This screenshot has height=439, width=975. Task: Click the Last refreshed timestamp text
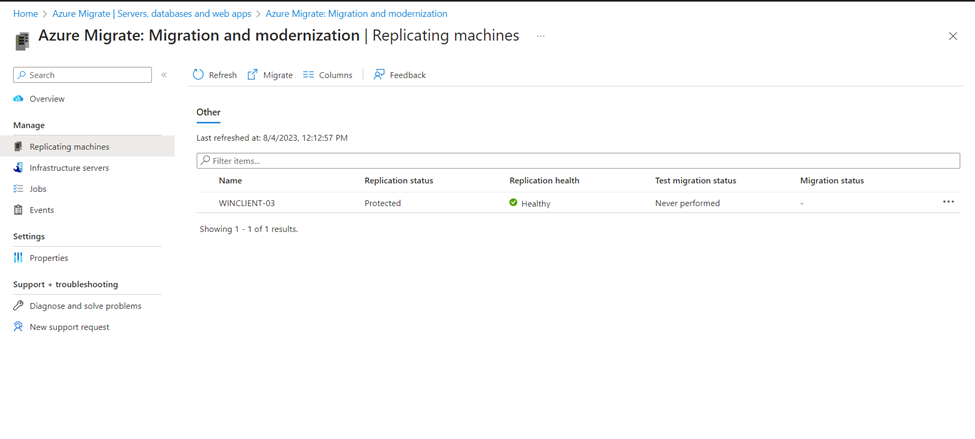(272, 137)
